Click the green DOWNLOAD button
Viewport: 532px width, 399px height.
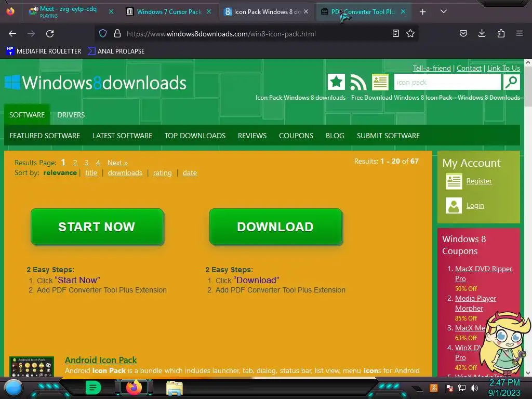pos(275,227)
